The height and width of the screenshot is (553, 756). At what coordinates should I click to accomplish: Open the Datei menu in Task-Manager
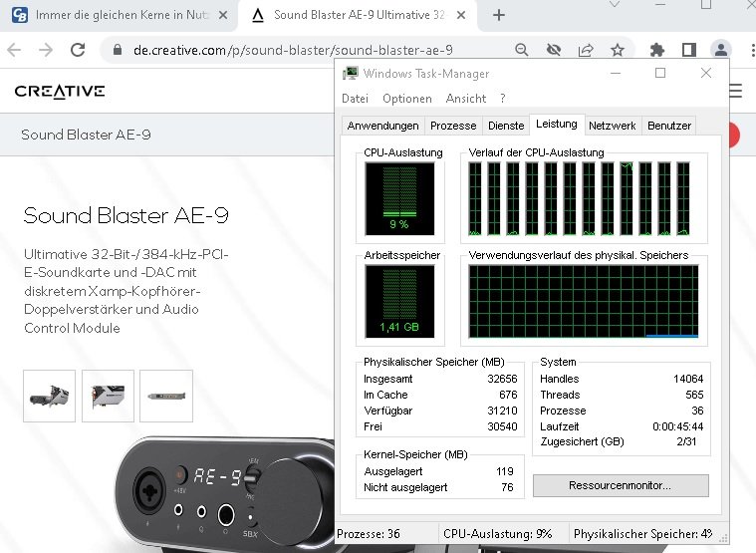[355, 99]
